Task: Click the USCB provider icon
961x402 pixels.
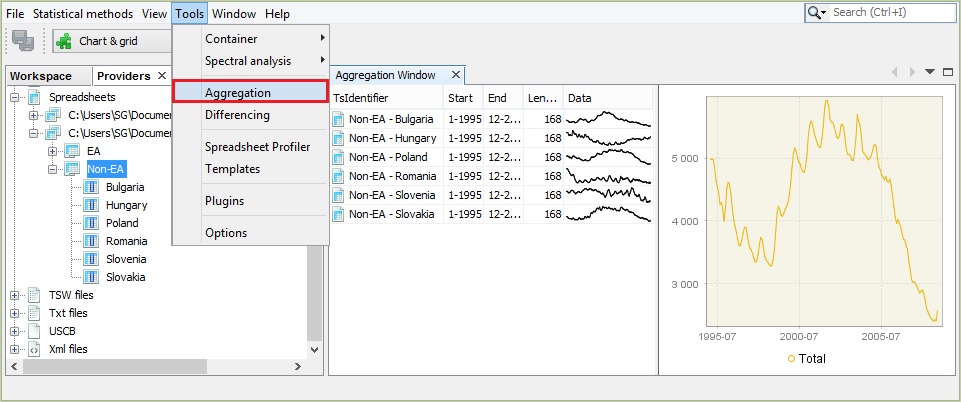Action: [35, 331]
